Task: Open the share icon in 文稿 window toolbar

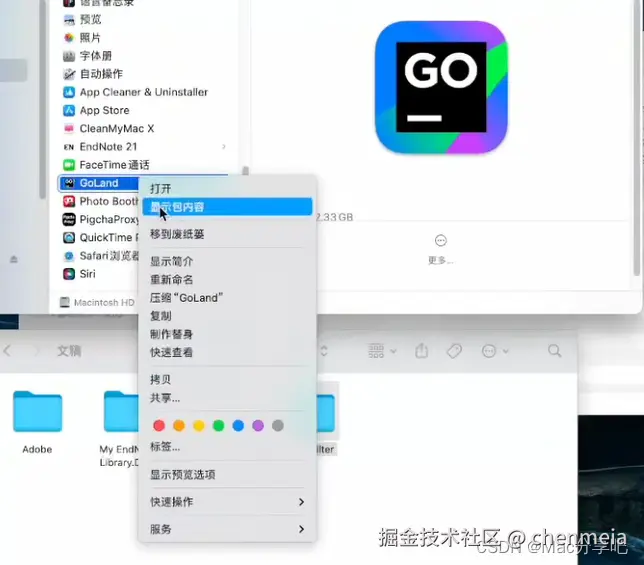Action: 421,351
